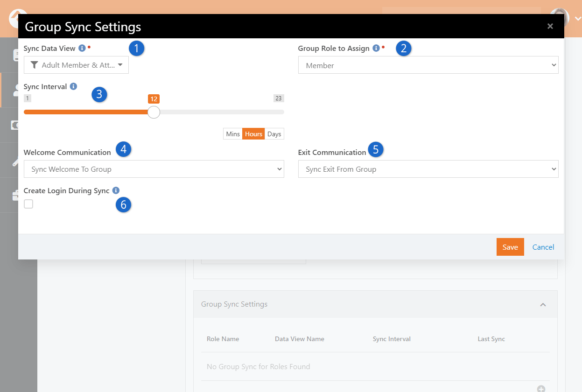The height and width of the screenshot is (392, 582).
Task: Click the Cancel link
Action: 543,247
